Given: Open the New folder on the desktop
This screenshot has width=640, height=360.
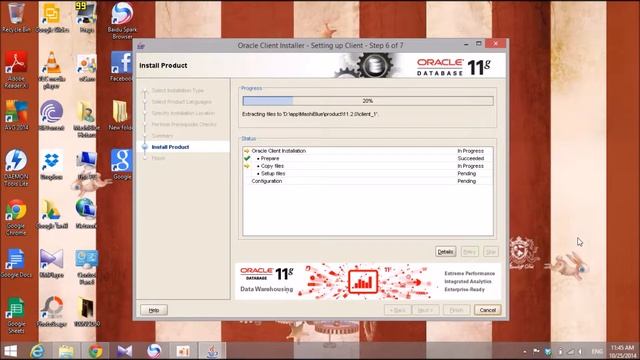Looking at the screenshot, I should coord(120,115).
